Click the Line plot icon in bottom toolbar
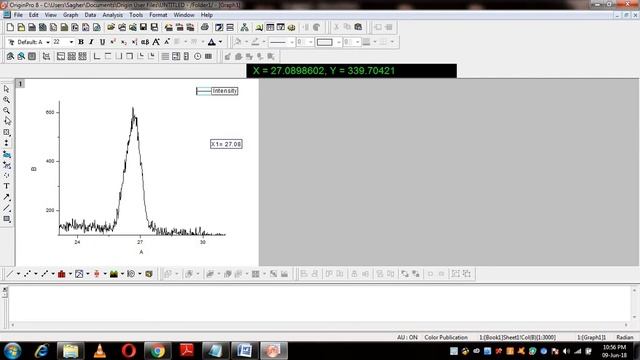Image resolution: width=640 pixels, height=360 pixels. (10, 274)
